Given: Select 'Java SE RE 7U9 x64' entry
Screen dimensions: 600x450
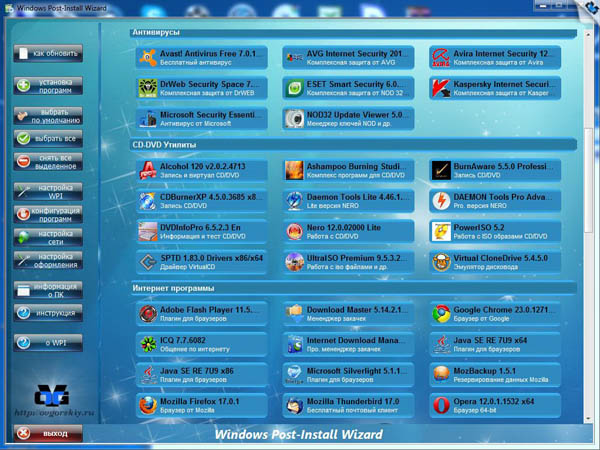Looking at the screenshot, I should coord(495,345).
